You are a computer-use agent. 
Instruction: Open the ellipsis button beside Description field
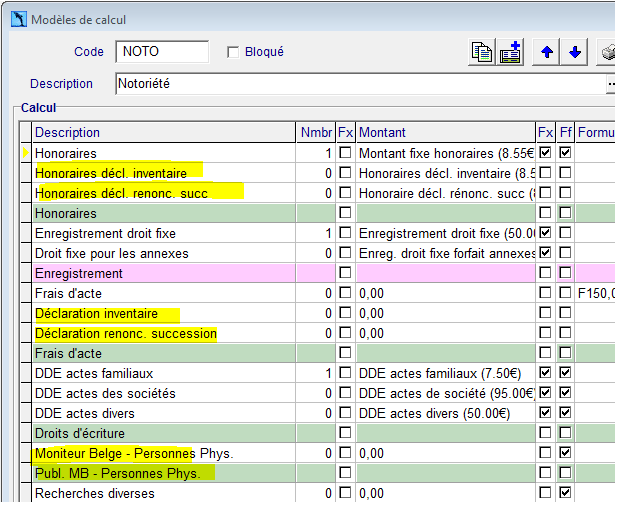[x=611, y=84]
